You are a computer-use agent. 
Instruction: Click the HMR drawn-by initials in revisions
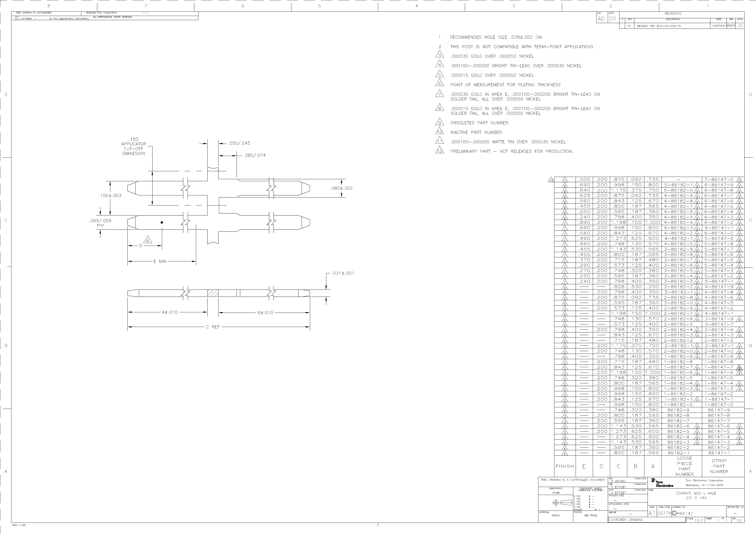(731, 26)
